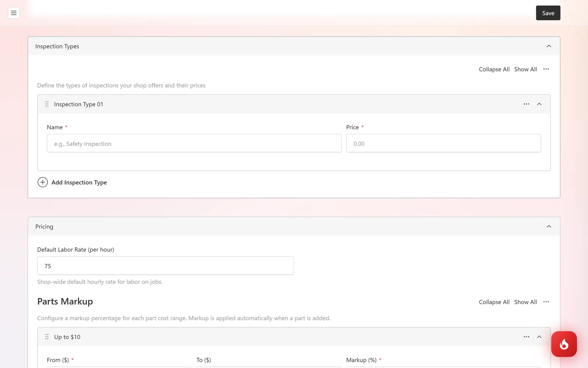Click the red flame floating button

[564, 344]
